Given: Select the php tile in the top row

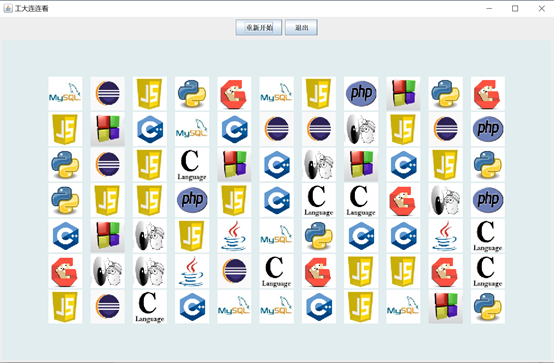Looking at the screenshot, I should click(x=361, y=94).
